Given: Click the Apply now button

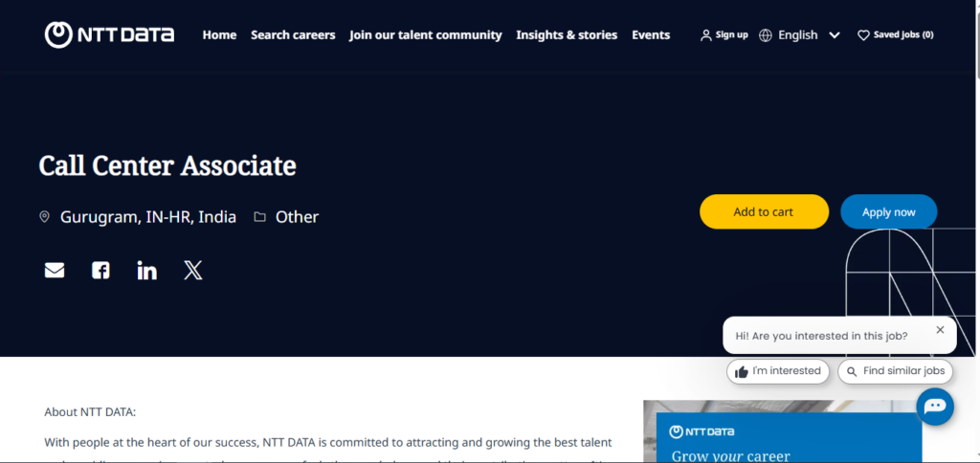Looking at the screenshot, I should 889,211.
